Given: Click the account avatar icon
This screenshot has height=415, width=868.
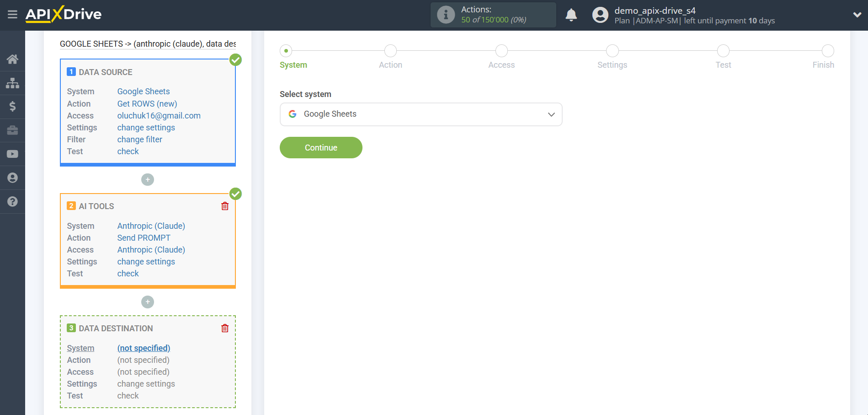Looking at the screenshot, I should pyautogui.click(x=600, y=15).
